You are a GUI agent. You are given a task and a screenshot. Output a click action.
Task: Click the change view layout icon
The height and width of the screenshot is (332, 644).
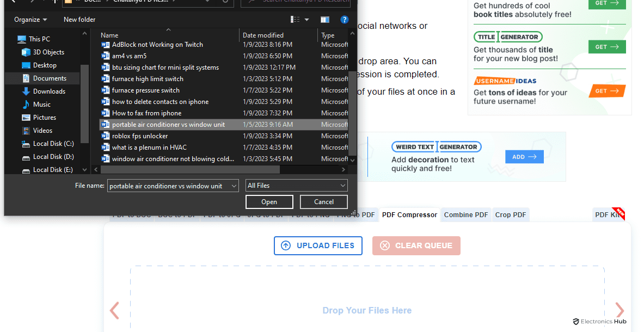tap(295, 20)
